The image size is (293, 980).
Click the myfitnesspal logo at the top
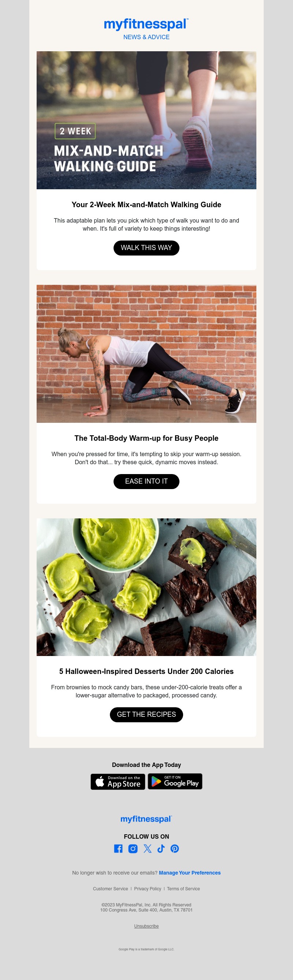[146, 25]
